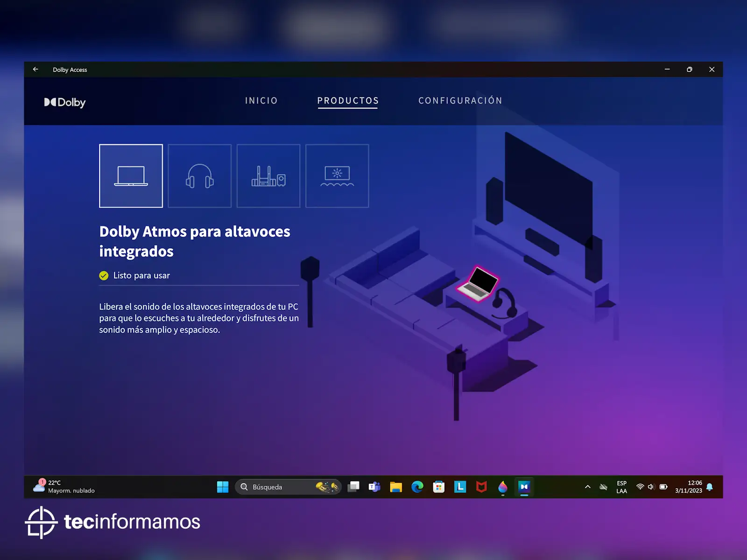Click the volume speaker tray icon
The height and width of the screenshot is (560, 747).
(651, 487)
